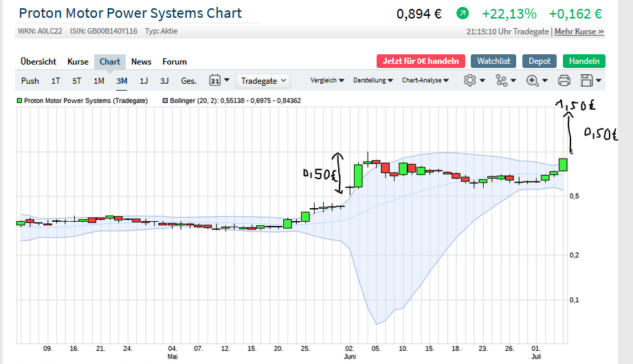Print the chart with printer icon
Viewport: 633px width, 364px height.
564,80
